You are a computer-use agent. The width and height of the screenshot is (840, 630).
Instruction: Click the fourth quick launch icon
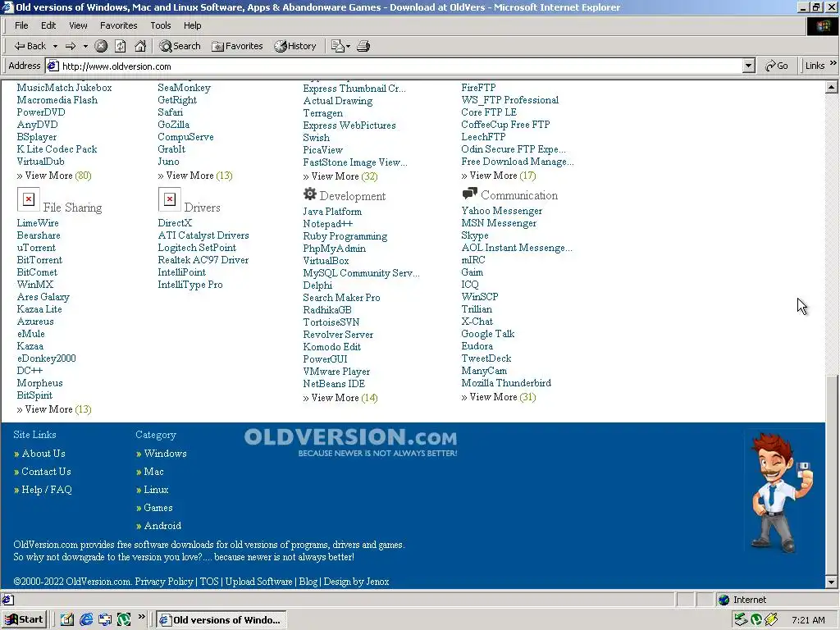[124, 620]
